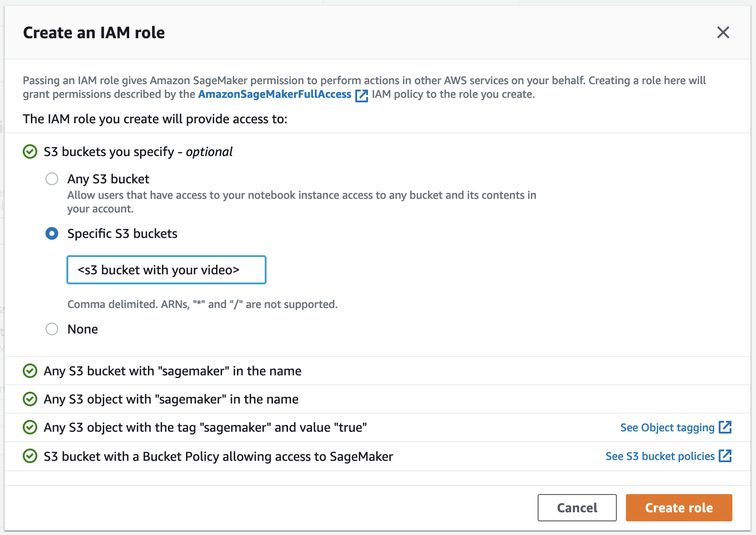756x535 pixels.
Task: Click external icon next to Object tagging
Action: click(x=725, y=427)
